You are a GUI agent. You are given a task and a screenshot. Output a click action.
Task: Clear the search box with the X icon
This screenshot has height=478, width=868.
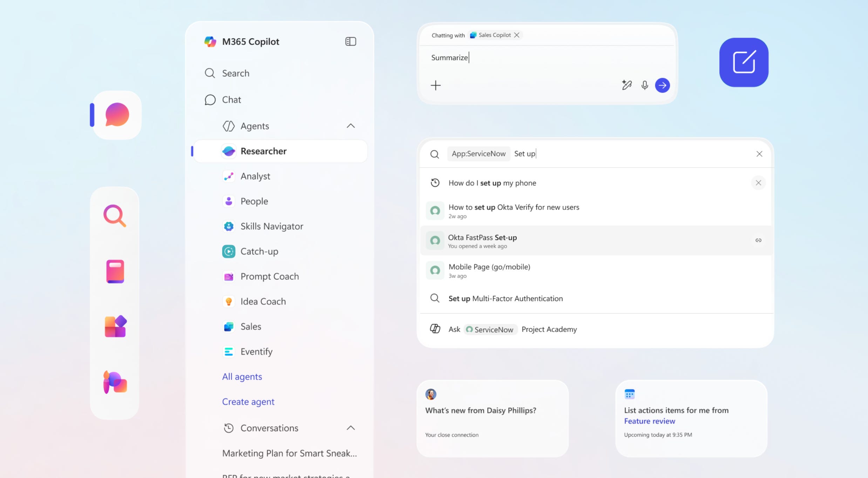[759, 154]
